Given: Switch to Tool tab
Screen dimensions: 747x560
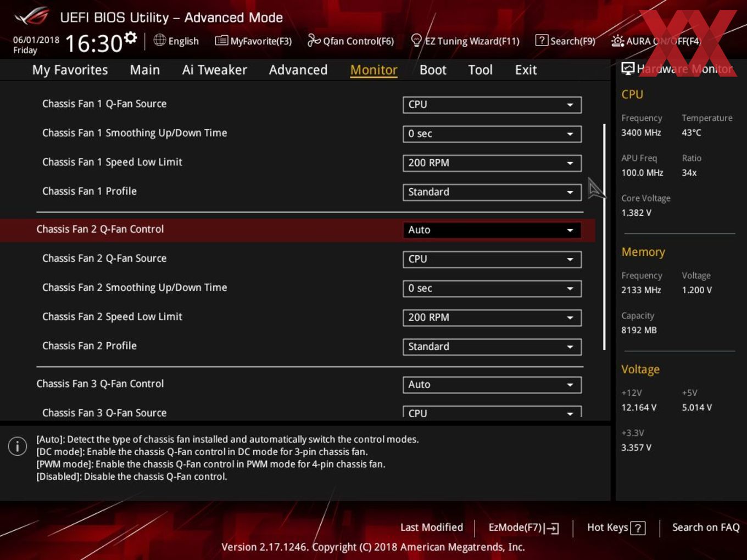Looking at the screenshot, I should pos(480,70).
